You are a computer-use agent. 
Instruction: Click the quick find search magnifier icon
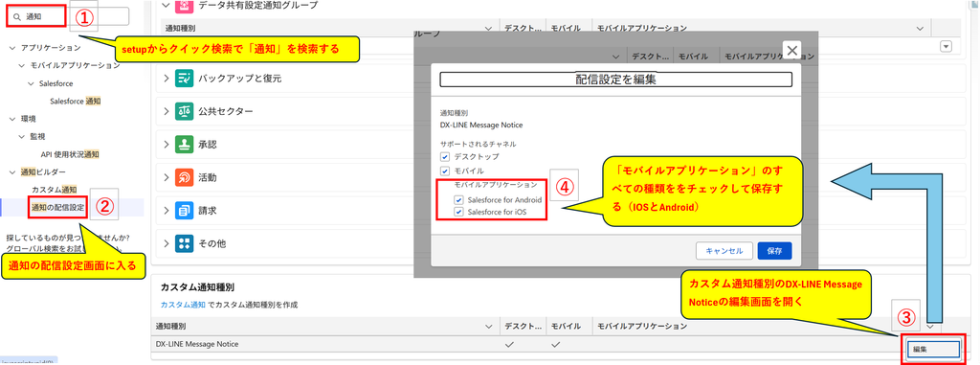click(x=17, y=17)
